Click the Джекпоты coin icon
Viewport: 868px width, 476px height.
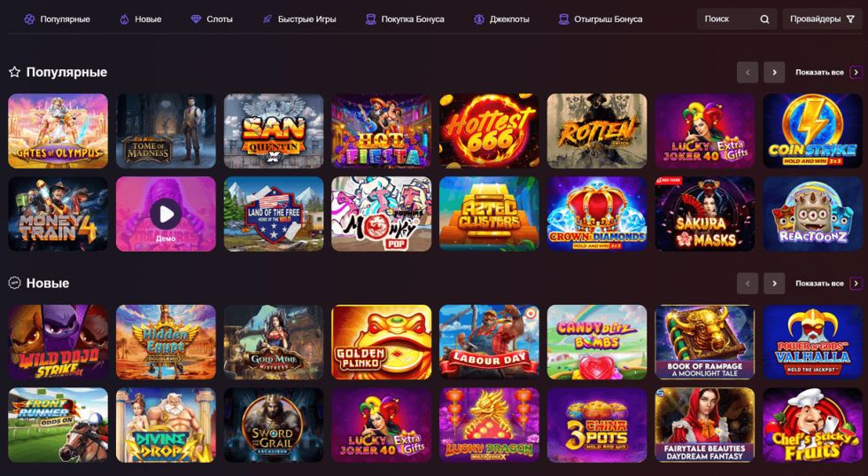click(479, 20)
